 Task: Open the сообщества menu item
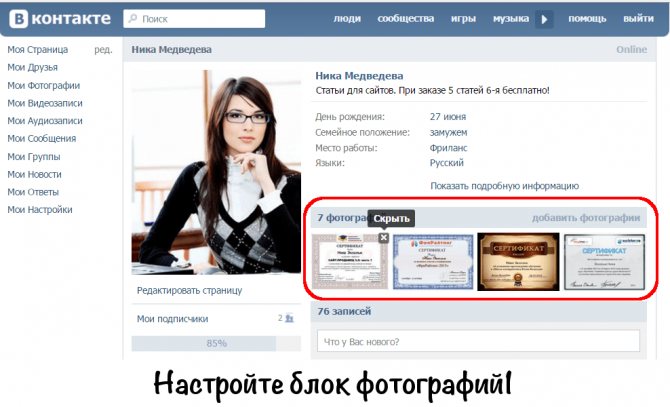click(x=406, y=19)
